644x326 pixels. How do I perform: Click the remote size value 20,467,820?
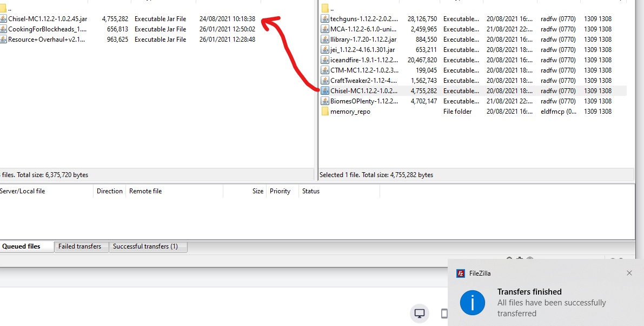422,60
